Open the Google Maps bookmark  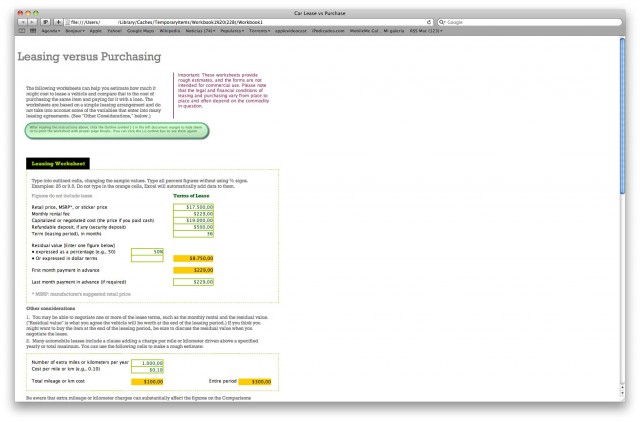pyautogui.click(x=140, y=31)
